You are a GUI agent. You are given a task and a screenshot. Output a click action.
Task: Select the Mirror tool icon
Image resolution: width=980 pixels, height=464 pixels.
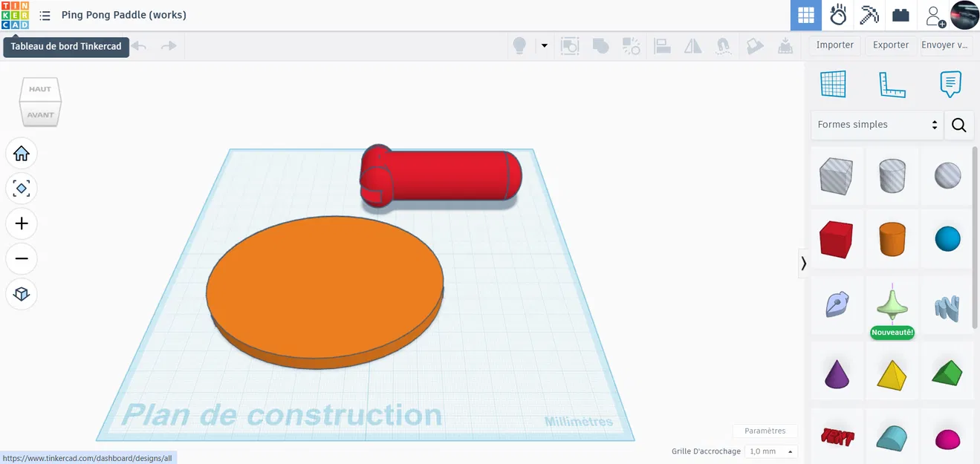692,46
